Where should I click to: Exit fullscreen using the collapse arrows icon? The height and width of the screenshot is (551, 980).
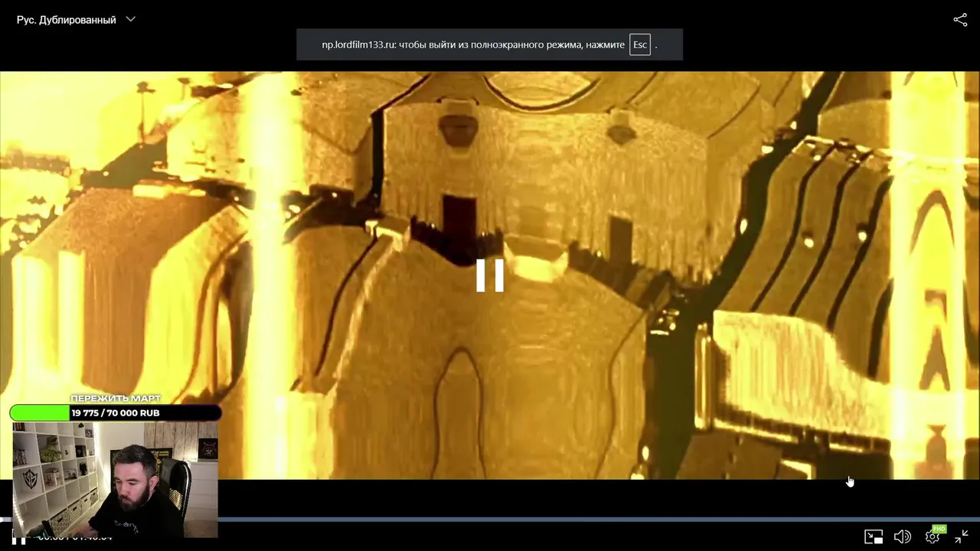click(x=962, y=537)
